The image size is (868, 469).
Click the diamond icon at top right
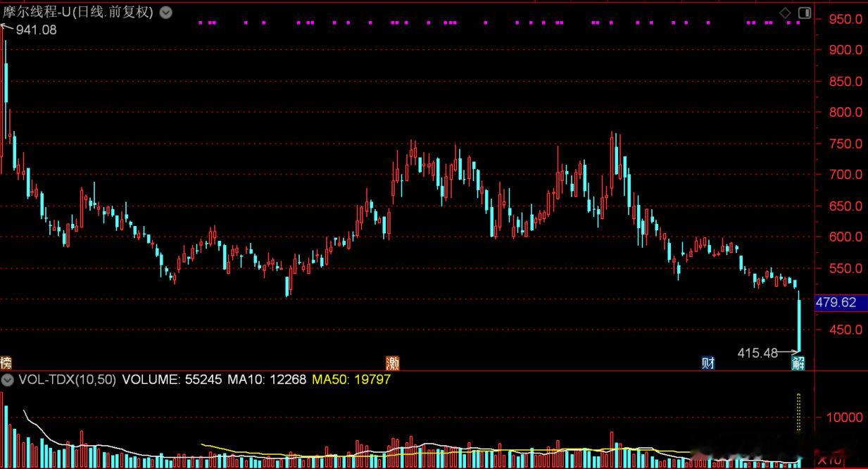point(785,13)
